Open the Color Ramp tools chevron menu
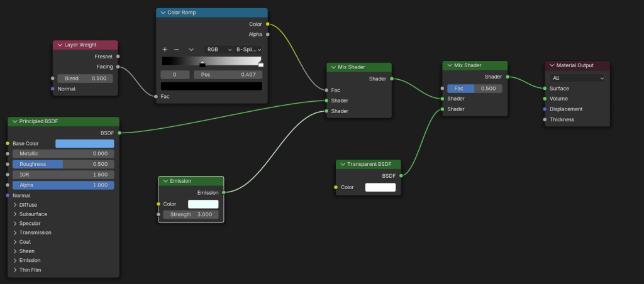 point(191,49)
